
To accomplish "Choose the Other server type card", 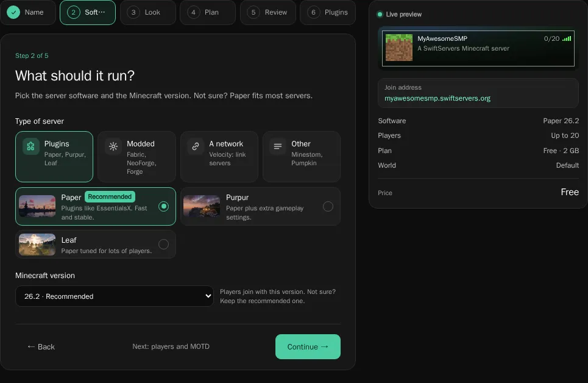I will 302,157.
